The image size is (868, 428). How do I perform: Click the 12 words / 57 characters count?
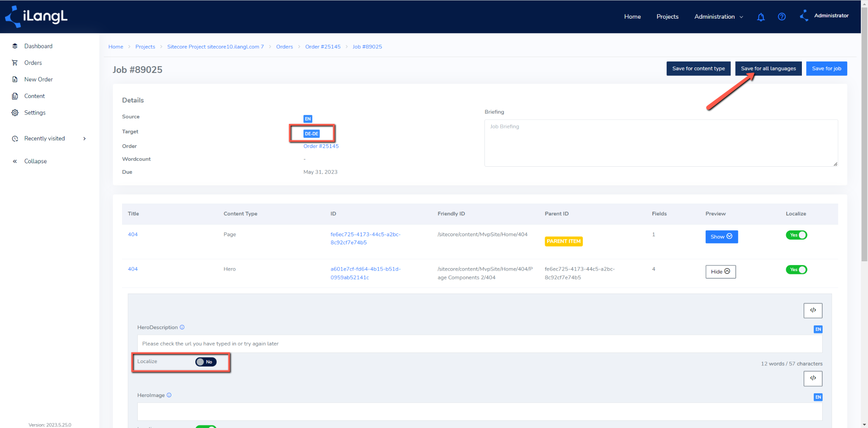tap(792, 364)
